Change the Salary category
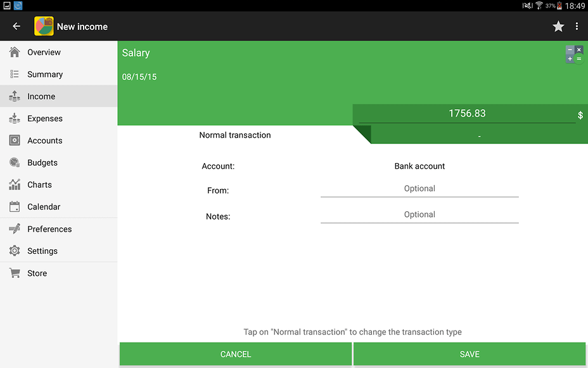The width and height of the screenshot is (588, 368). (x=136, y=53)
